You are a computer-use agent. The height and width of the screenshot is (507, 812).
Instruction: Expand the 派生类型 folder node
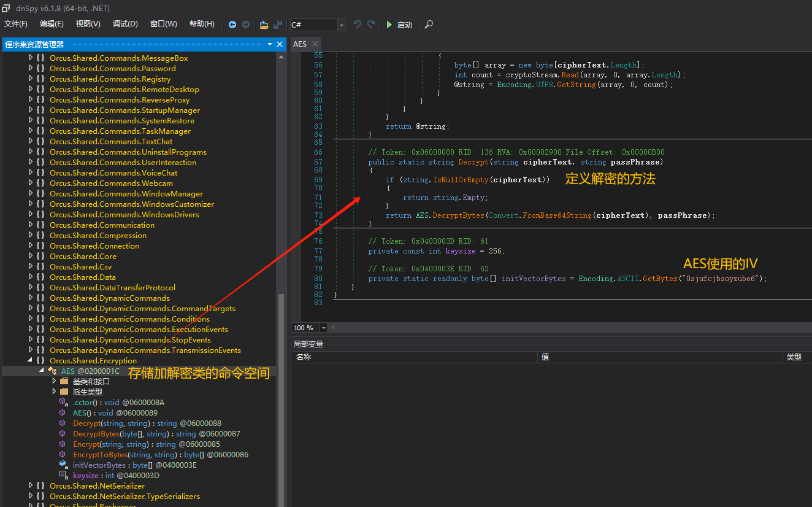[54, 392]
